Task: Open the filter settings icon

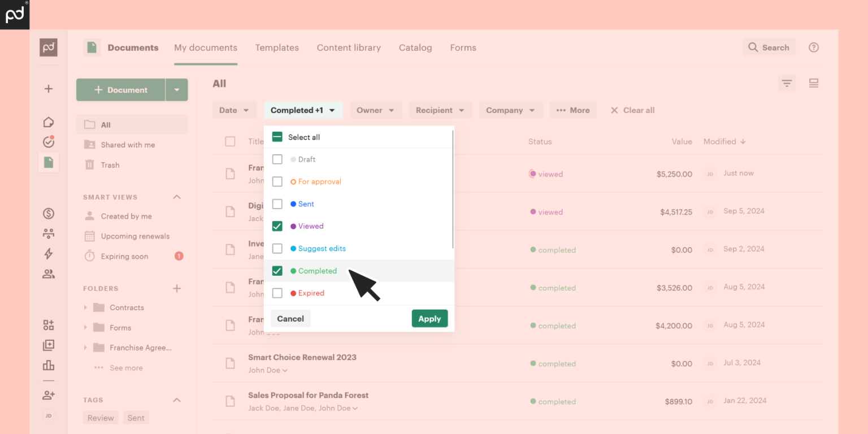Action: (787, 84)
